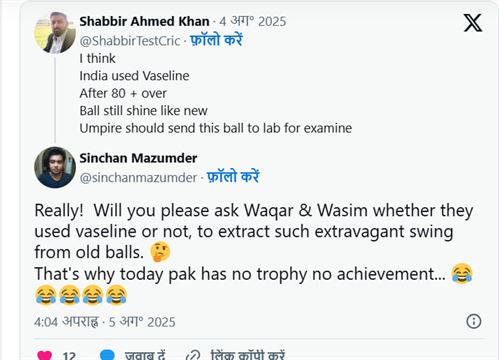Open the 4 अग° 2025 date link
The height and width of the screenshot is (360, 499).
point(253,21)
